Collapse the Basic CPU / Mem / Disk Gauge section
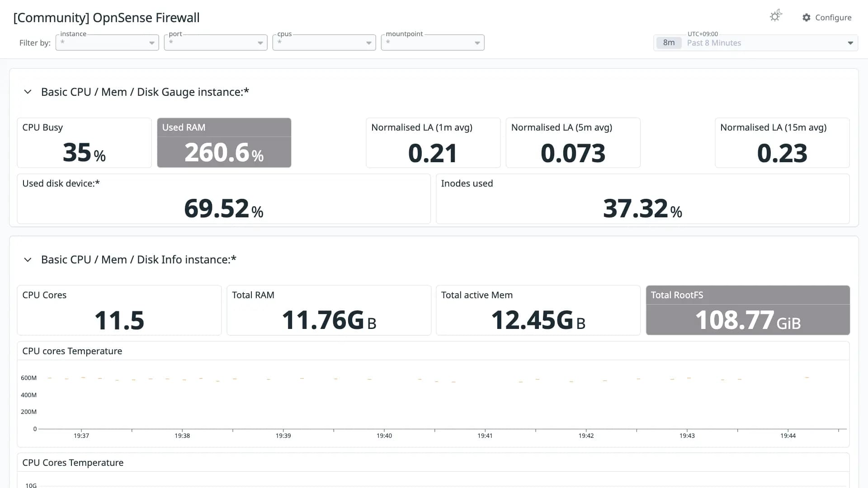Viewport: 868px width, 488px height. click(28, 92)
